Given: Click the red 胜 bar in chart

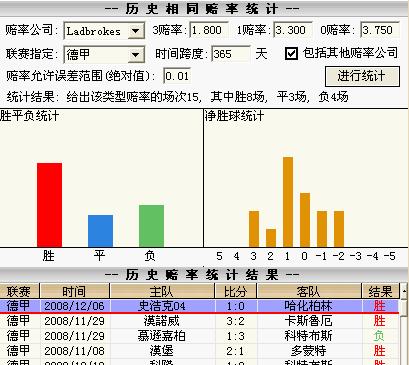Looking at the screenshot, I should click(x=49, y=205).
